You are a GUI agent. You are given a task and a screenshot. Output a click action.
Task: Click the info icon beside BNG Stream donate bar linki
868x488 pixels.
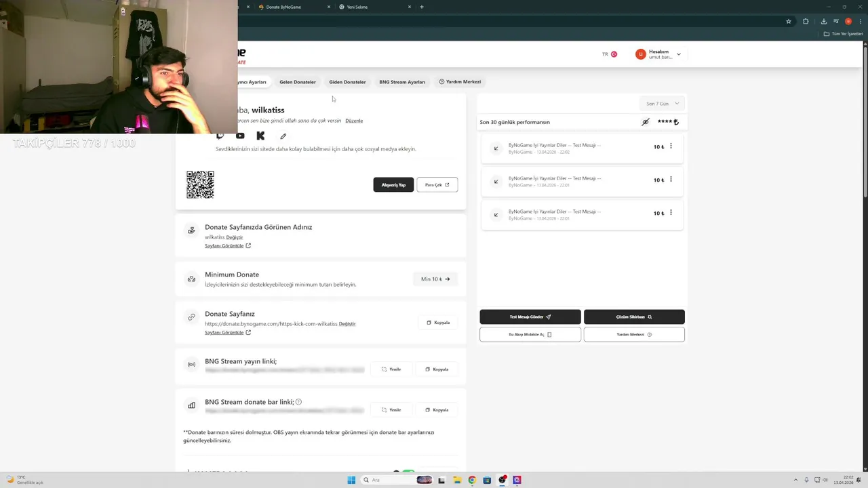point(298,402)
